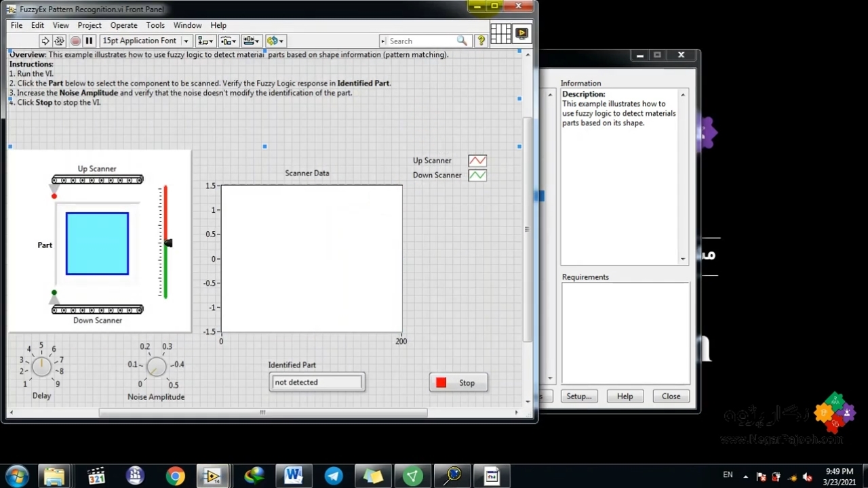The image size is (868, 488).
Task: Open the Tools menu
Action: tap(155, 25)
